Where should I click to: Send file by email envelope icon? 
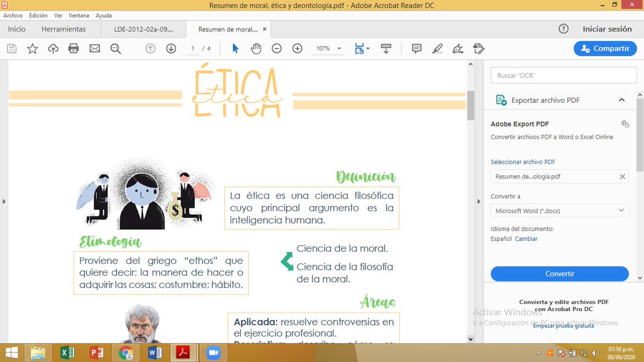click(94, 49)
